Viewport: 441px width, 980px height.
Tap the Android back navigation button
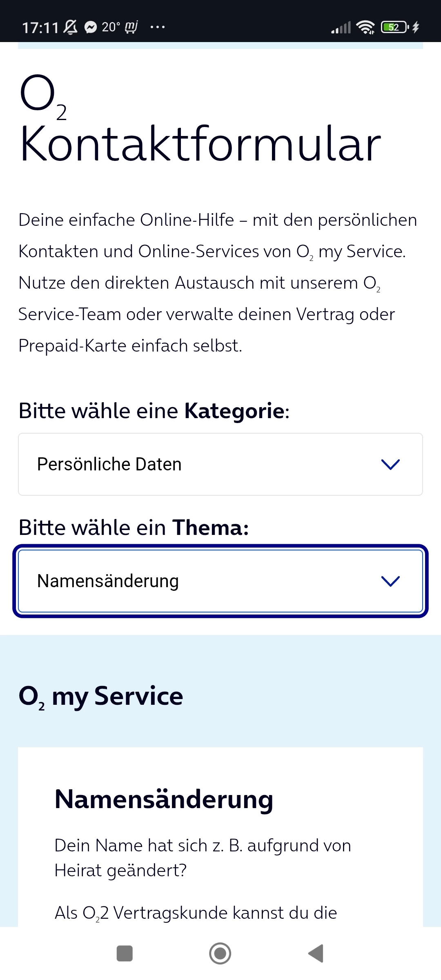(x=316, y=953)
